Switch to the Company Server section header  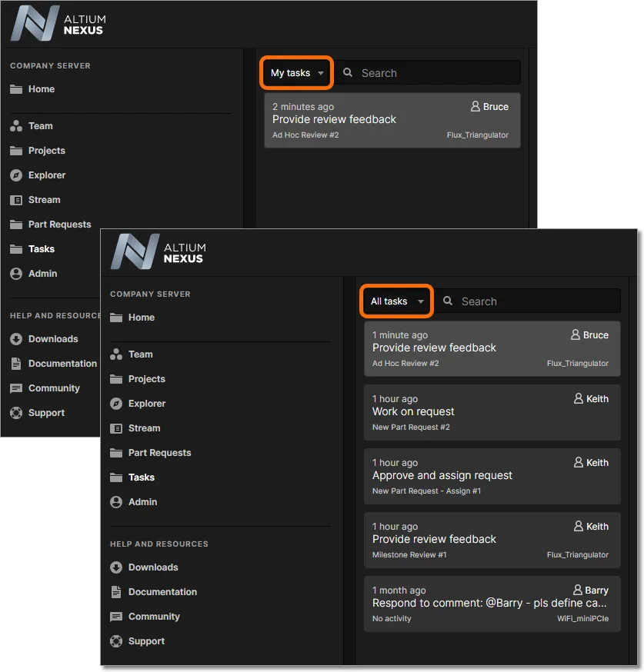(x=150, y=294)
